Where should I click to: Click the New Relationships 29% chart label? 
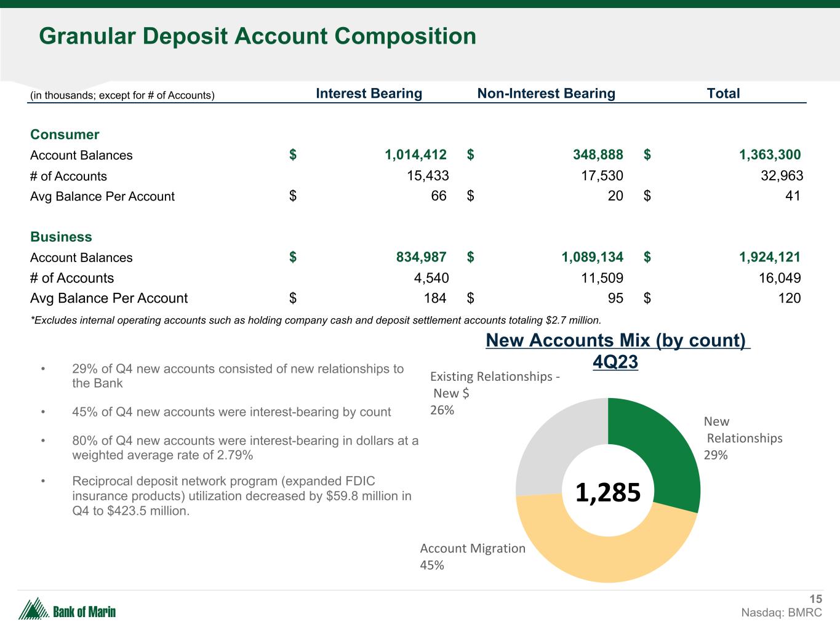pyautogui.click(x=743, y=438)
